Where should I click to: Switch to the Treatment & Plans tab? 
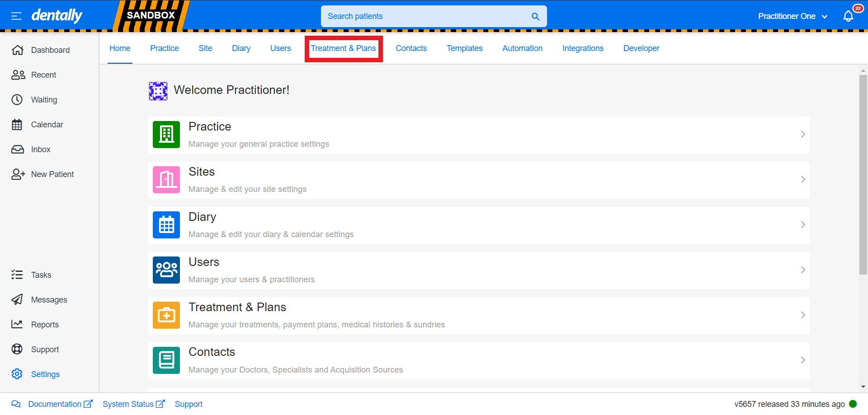click(343, 48)
